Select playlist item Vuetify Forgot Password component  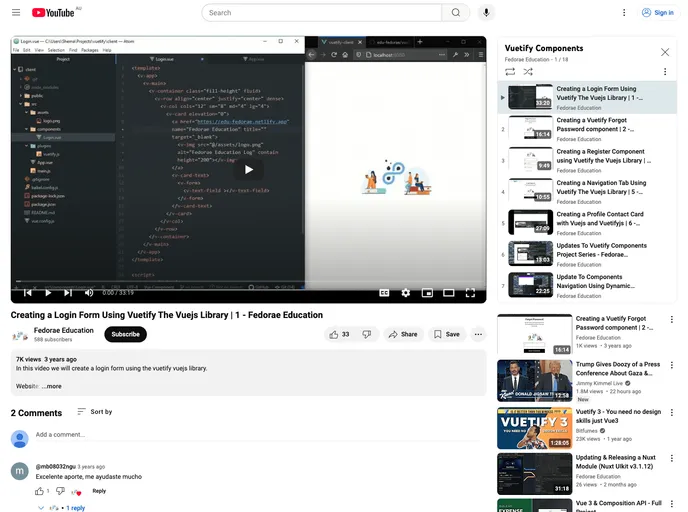point(587,129)
